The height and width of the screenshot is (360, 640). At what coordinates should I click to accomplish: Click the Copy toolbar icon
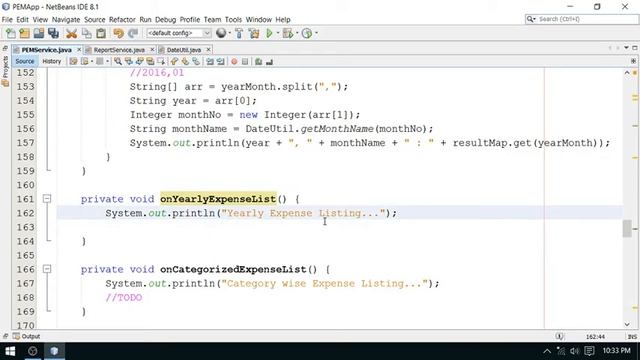point(87,33)
